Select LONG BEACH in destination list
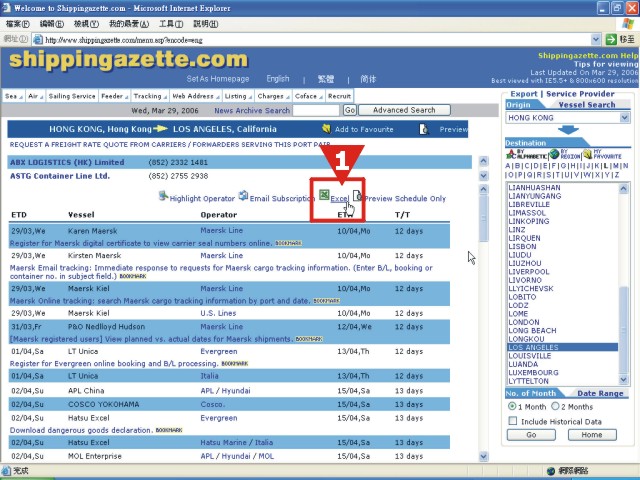The image size is (640, 480). pyautogui.click(x=532, y=330)
